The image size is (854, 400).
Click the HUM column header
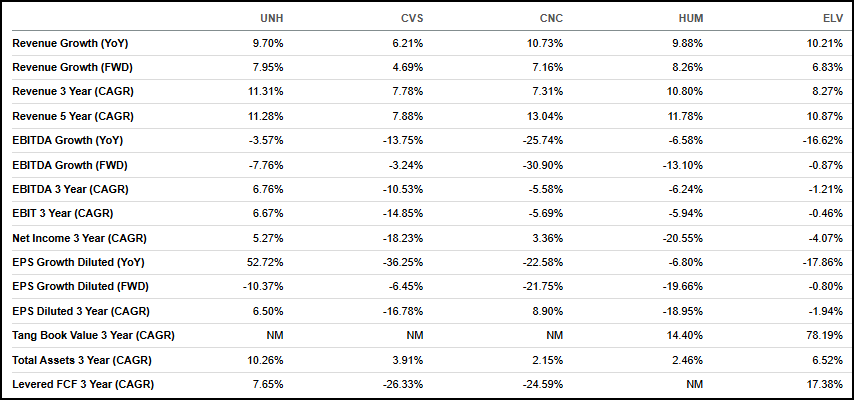[690, 19]
